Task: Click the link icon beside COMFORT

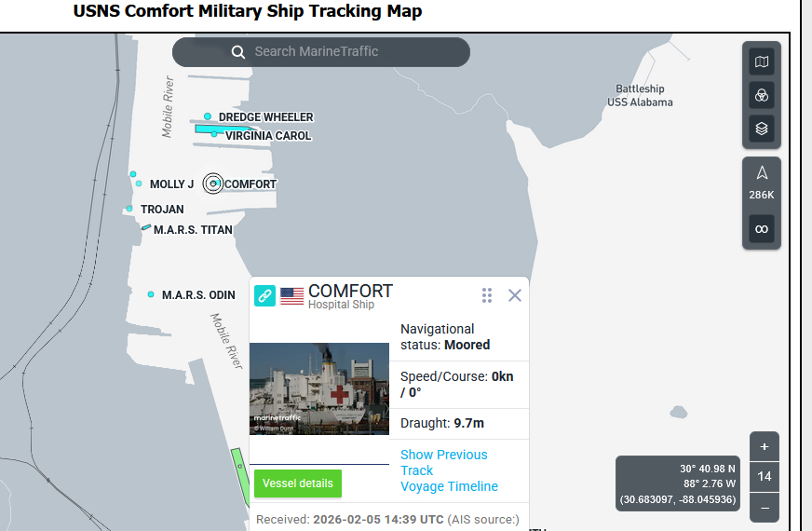Action: (x=265, y=296)
